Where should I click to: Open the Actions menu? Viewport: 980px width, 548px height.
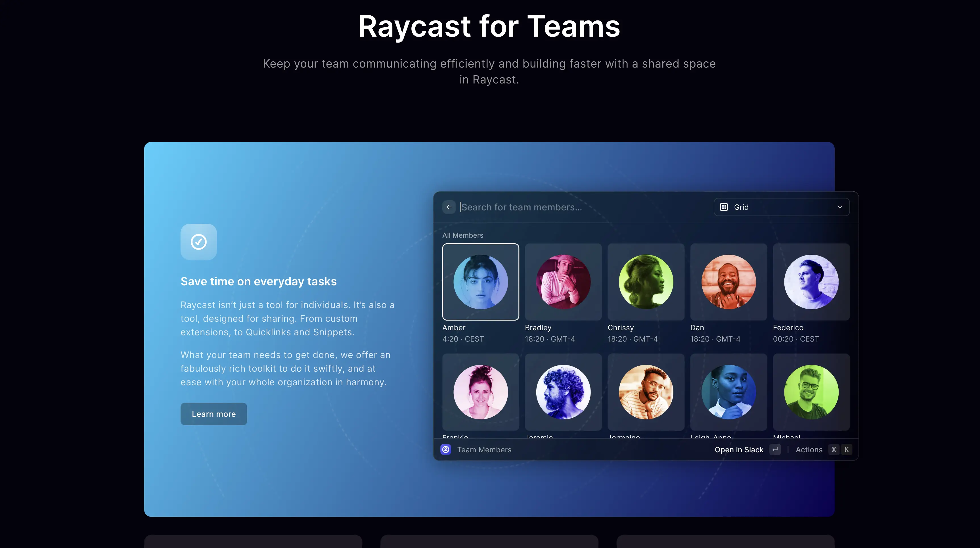point(809,449)
